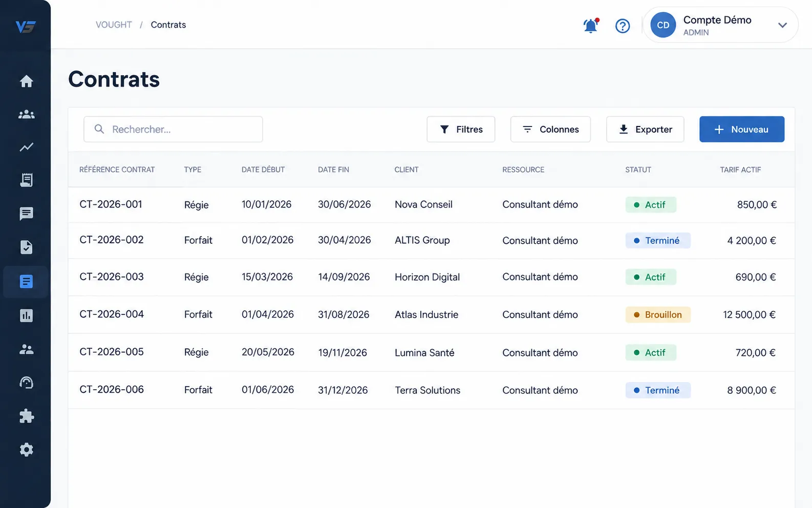Click the document with checkmark sidebar icon
This screenshot has width=812, height=508.
[x=26, y=247]
